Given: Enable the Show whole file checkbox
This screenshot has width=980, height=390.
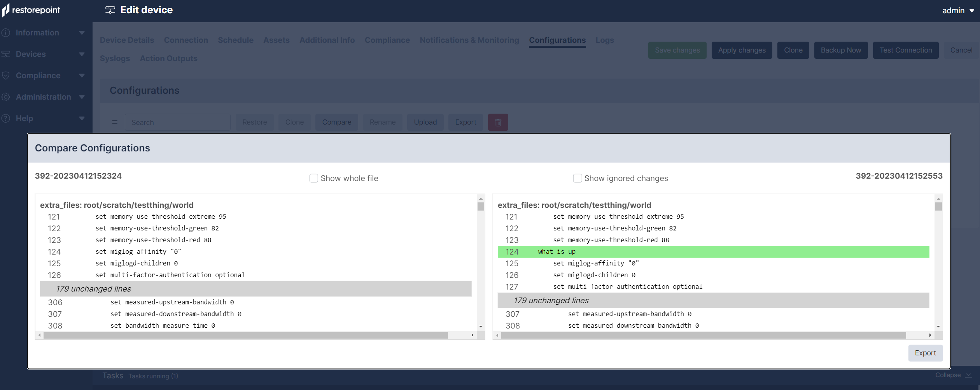Looking at the screenshot, I should point(313,178).
